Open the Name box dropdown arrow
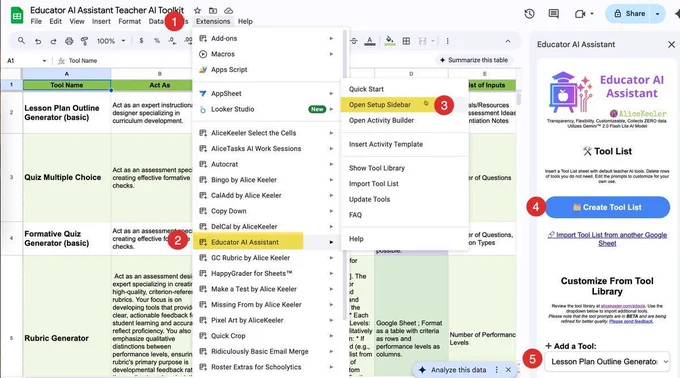 tap(44, 61)
